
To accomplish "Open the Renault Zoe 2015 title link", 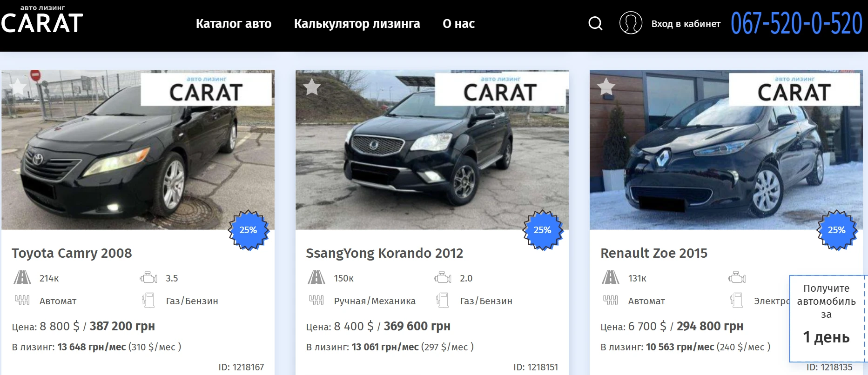I will tap(654, 253).
